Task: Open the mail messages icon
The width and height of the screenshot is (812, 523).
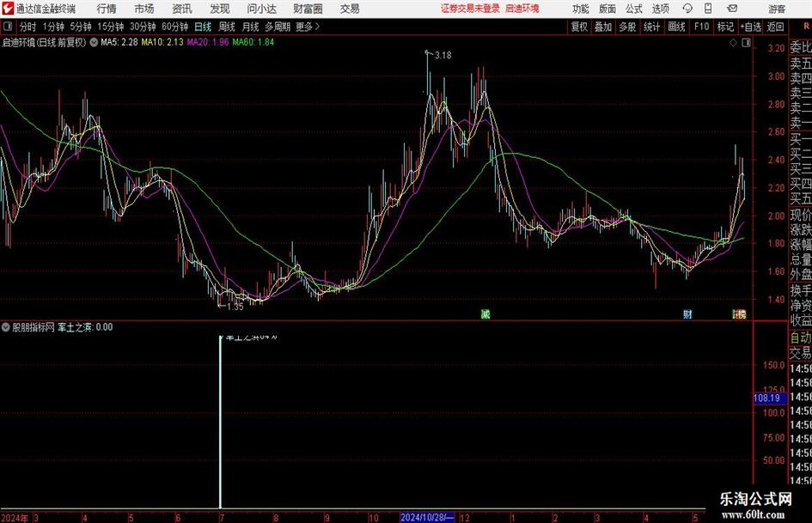Action: click(x=732, y=9)
